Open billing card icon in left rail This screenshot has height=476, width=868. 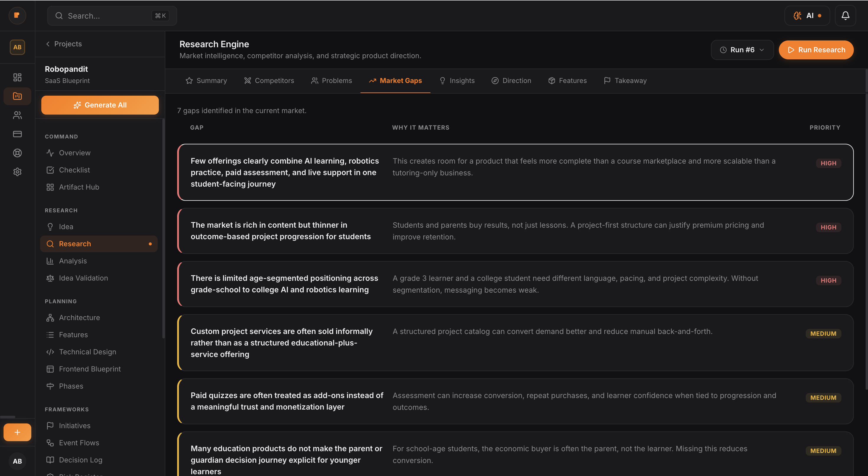tap(17, 134)
